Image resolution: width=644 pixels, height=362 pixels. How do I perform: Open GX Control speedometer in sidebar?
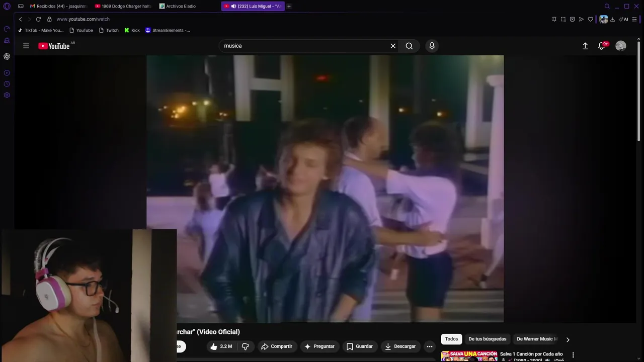pyautogui.click(x=7, y=29)
